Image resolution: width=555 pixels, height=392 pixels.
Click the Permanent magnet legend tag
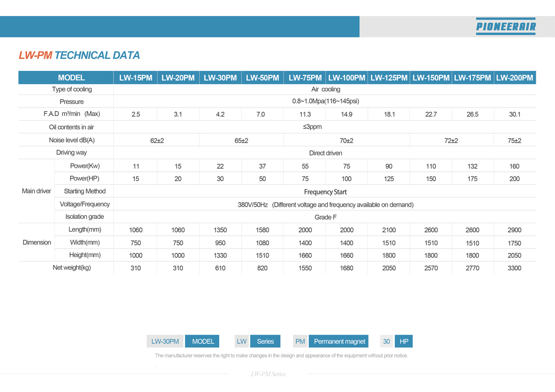click(x=339, y=341)
